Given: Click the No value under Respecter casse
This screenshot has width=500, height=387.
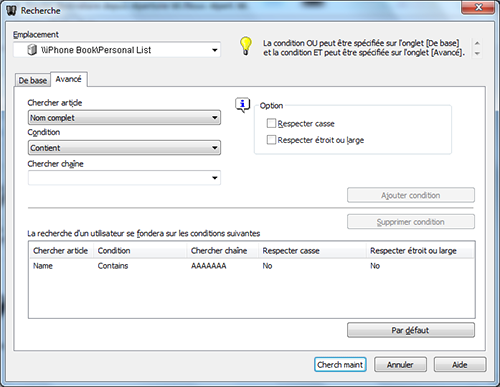Looking at the screenshot, I should tap(267, 266).
